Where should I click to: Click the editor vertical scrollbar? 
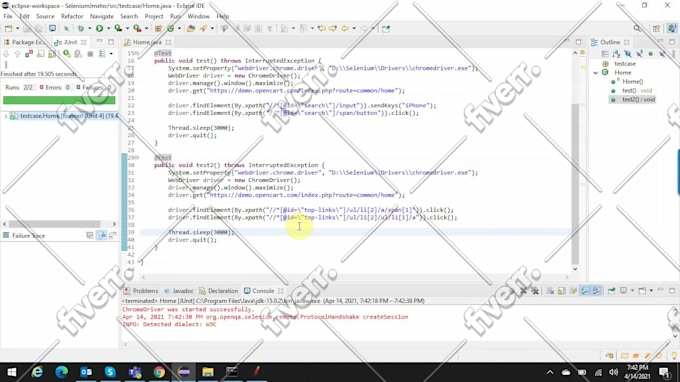(575, 184)
